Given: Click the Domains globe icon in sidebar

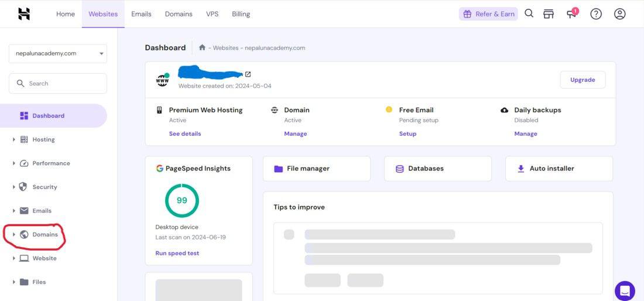Looking at the screenshot, I should click(24, 234).
